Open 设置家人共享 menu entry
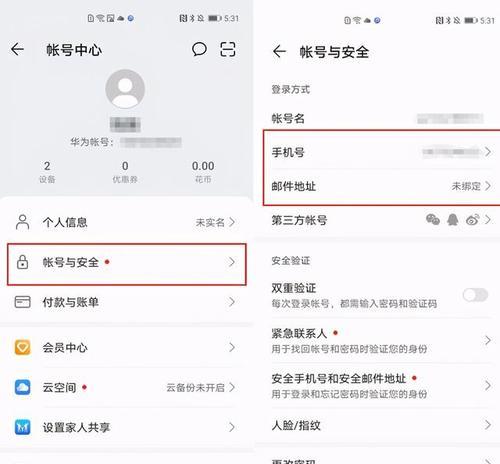 point(126,427)
